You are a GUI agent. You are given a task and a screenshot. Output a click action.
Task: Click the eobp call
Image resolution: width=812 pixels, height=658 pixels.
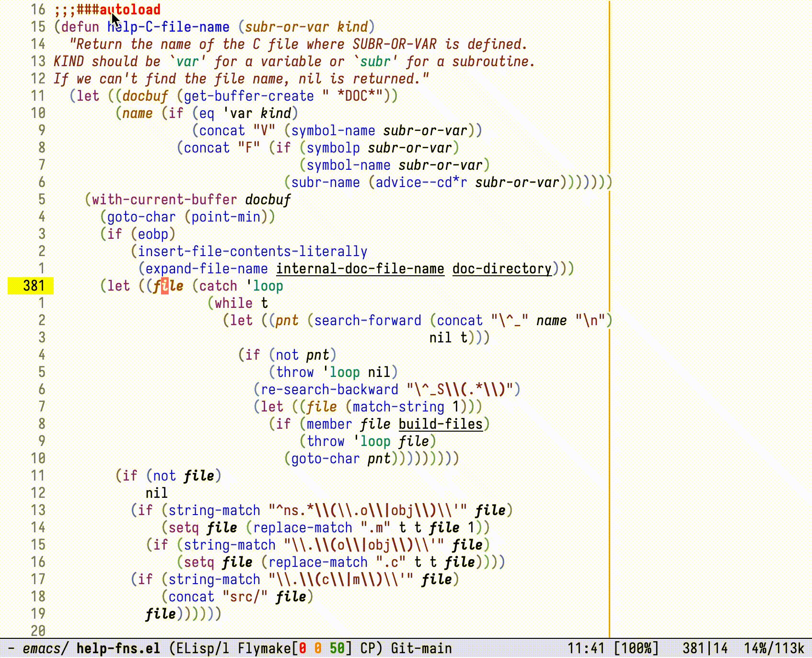(153, 234)
